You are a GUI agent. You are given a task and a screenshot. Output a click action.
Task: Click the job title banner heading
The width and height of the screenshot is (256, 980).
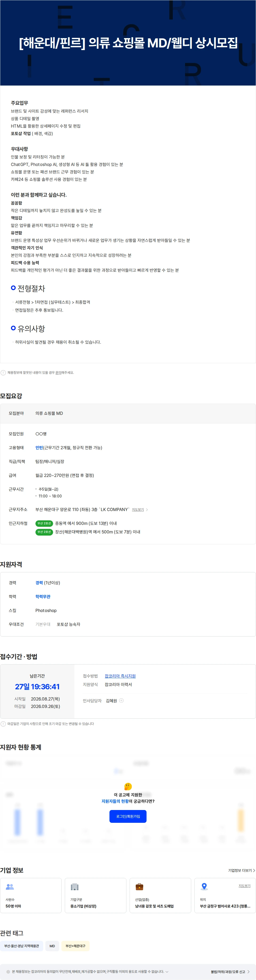[x=128, y=43]
